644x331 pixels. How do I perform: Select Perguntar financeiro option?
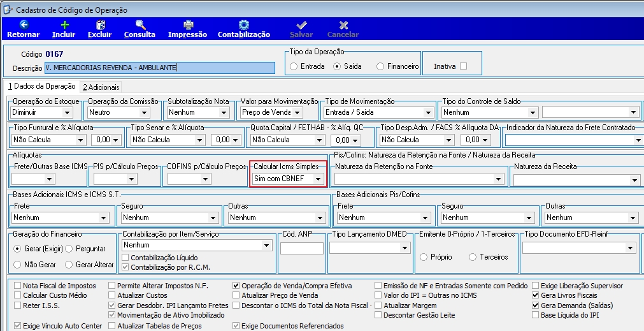[69, 249]
